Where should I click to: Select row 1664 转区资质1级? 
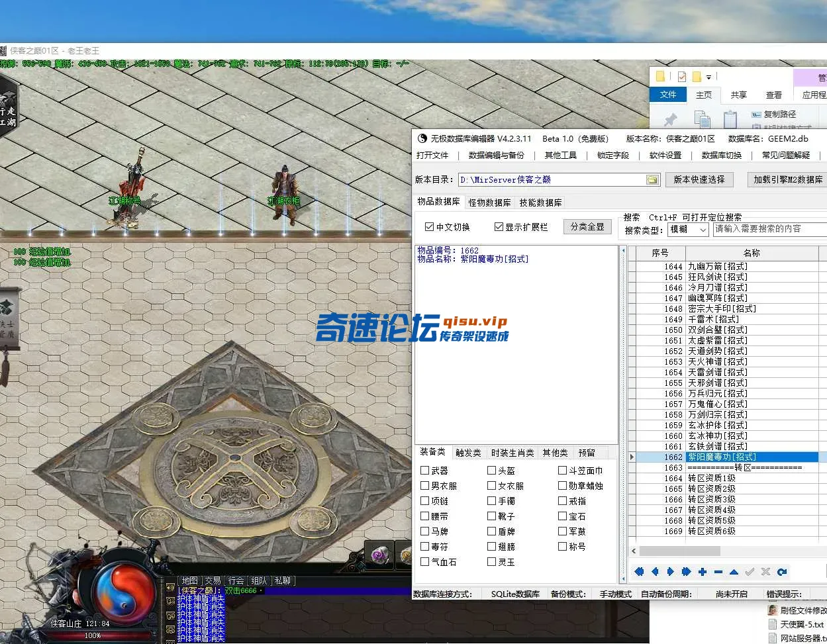click(x=727, y=478)
